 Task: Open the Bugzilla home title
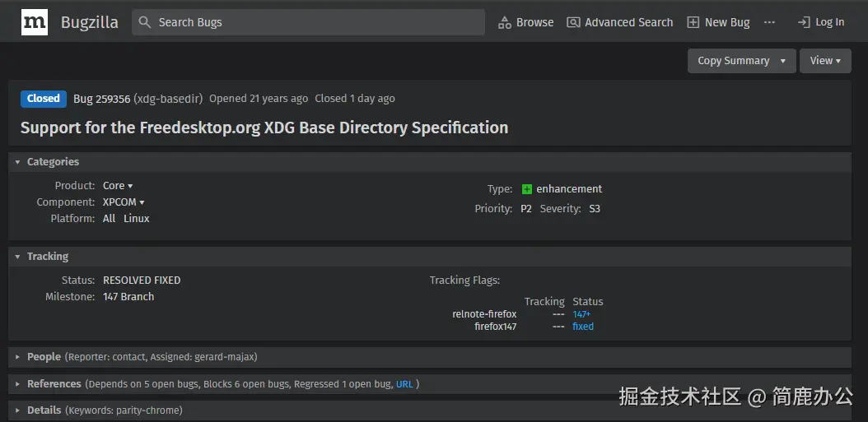point(89,23)
